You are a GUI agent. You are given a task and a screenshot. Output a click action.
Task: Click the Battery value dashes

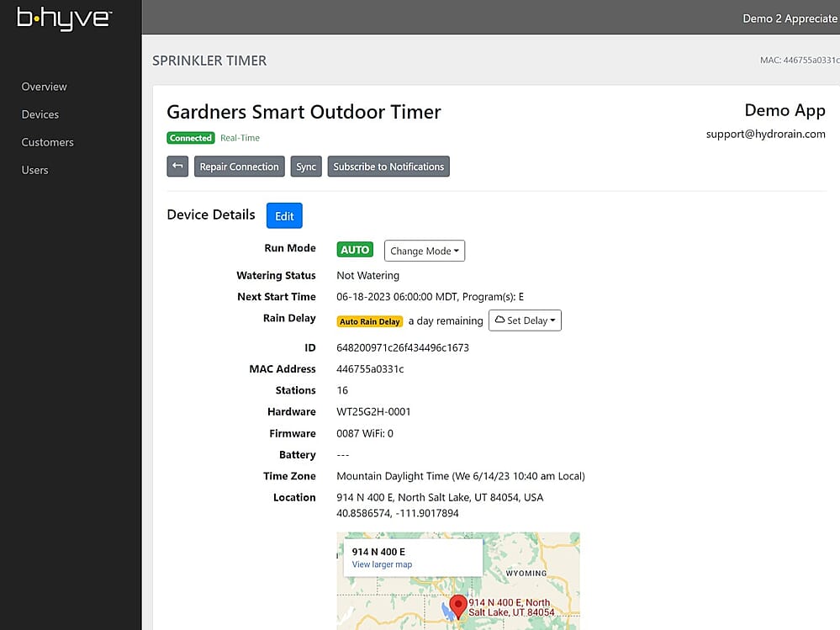(343, 455)
